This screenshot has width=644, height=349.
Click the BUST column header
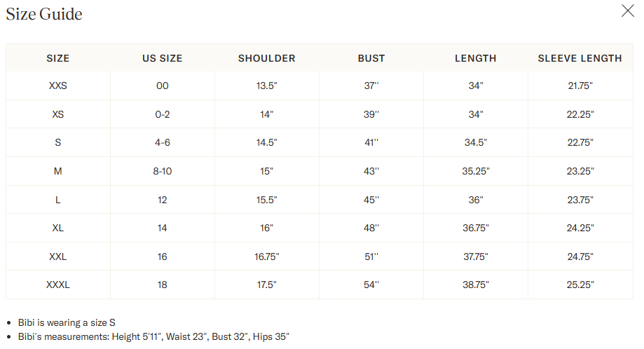[x=371, y=58]
